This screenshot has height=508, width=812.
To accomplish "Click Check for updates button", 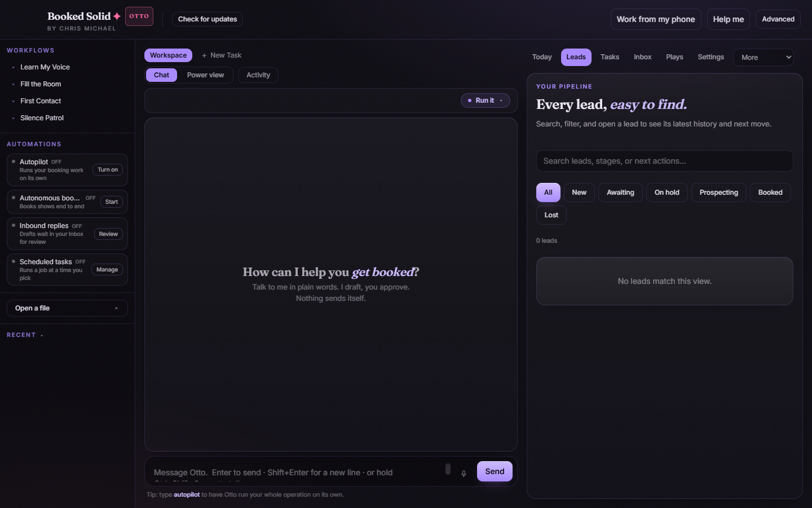I will [208, 19].
